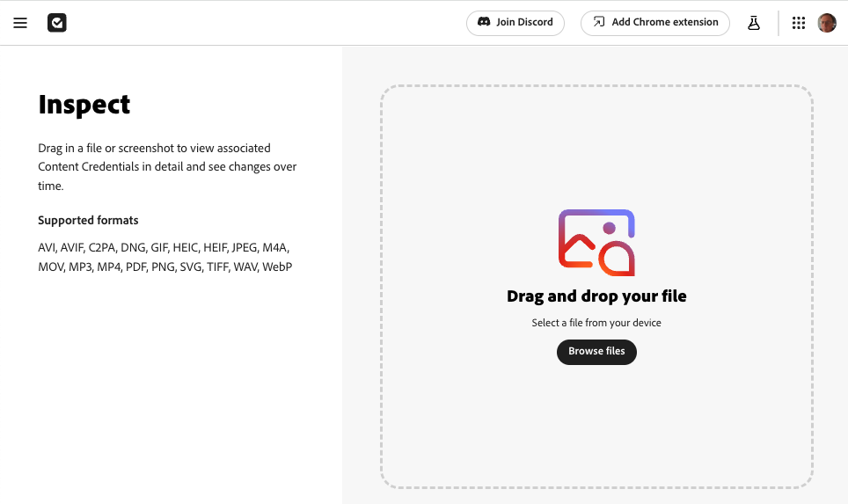Click the Content Credentials checkmark logo
The height and width of the screenshot is (504, 848).
pos(57,23)
